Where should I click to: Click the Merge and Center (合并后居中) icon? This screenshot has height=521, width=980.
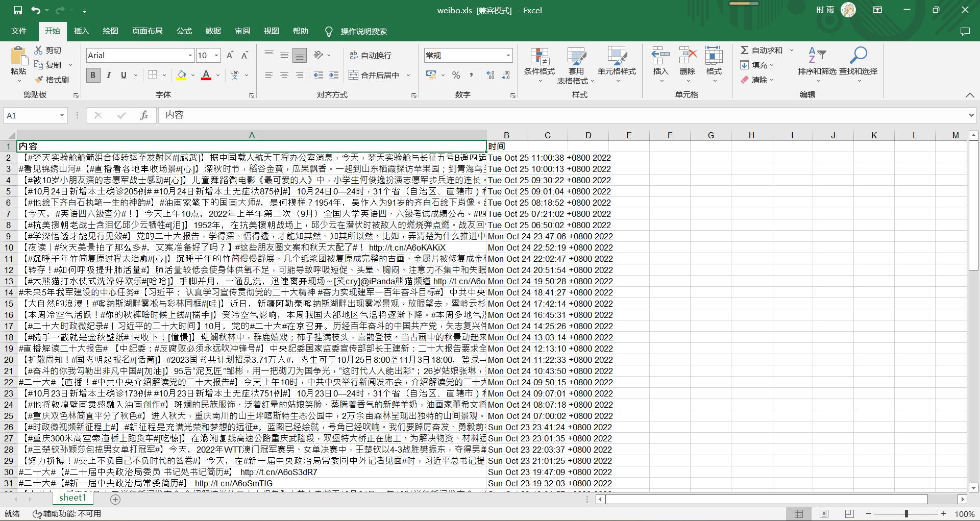(x=353, y=75)
